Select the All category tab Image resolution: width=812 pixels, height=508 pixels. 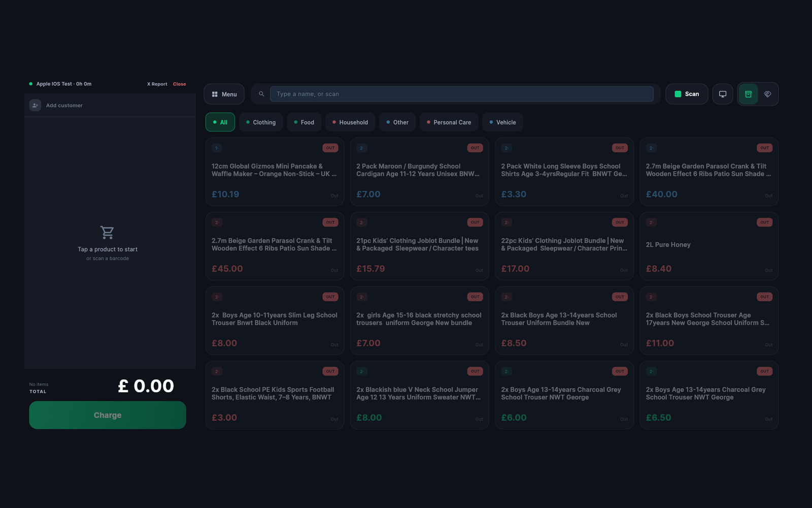tap(220, 122)
